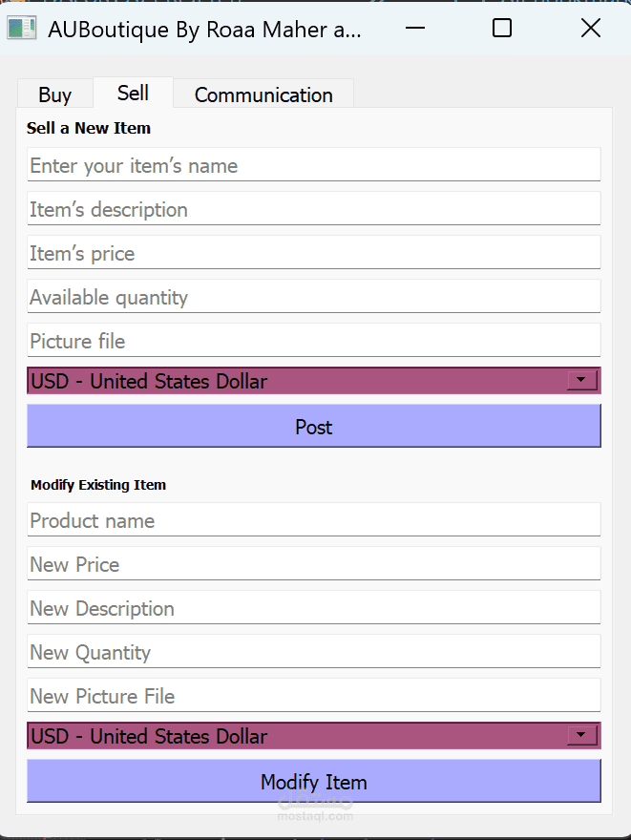
Task: Click the Picture file field
Action: [x=313, y=341]
